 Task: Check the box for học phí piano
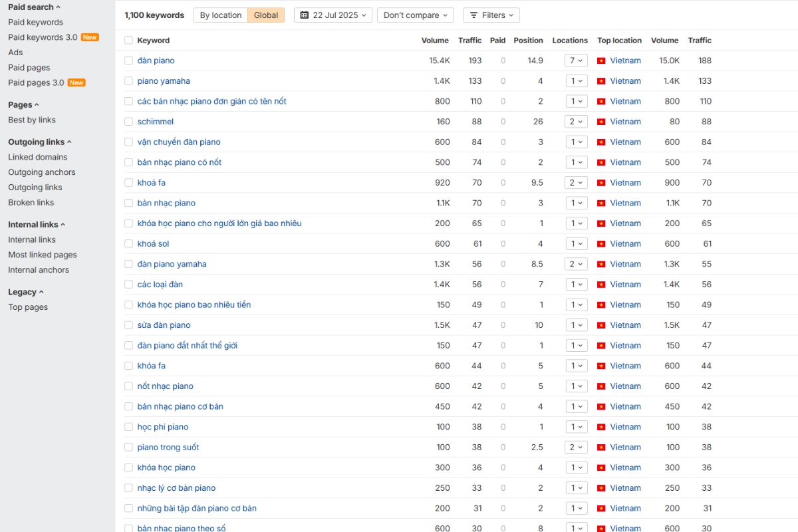[128, 427]
